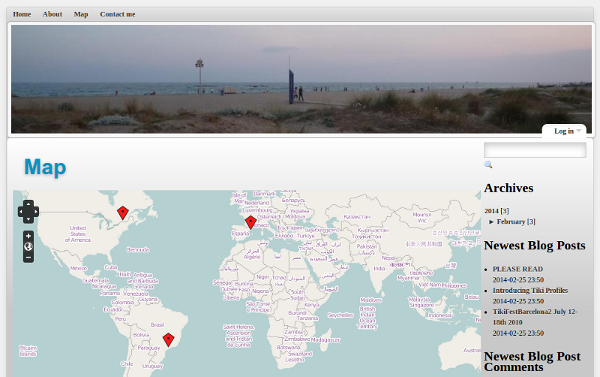Go to the Contact me menu item
The width and height of the screenshot is (600, 377).
tap(117, 14)
